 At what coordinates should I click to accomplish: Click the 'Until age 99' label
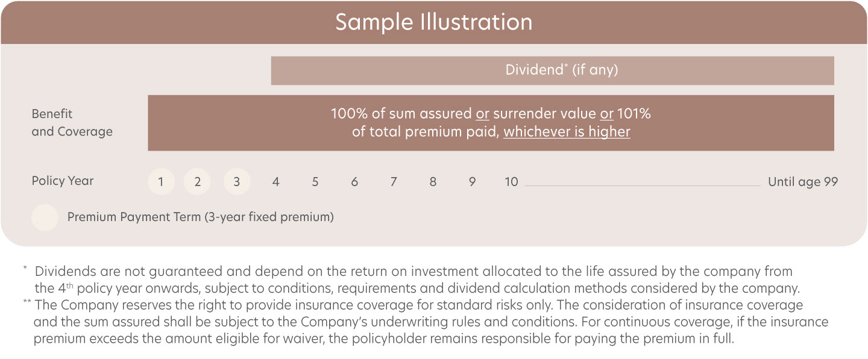coord(803,182)
